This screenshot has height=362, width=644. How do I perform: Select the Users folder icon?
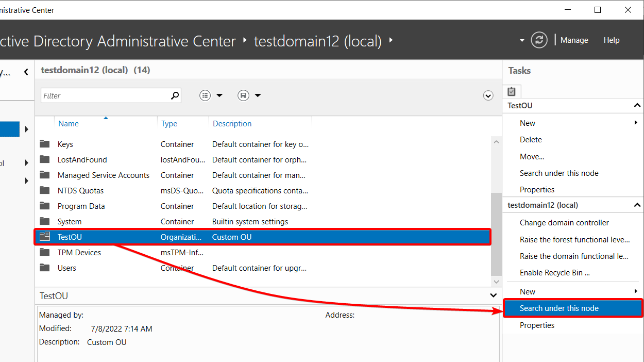coord(45,268)
